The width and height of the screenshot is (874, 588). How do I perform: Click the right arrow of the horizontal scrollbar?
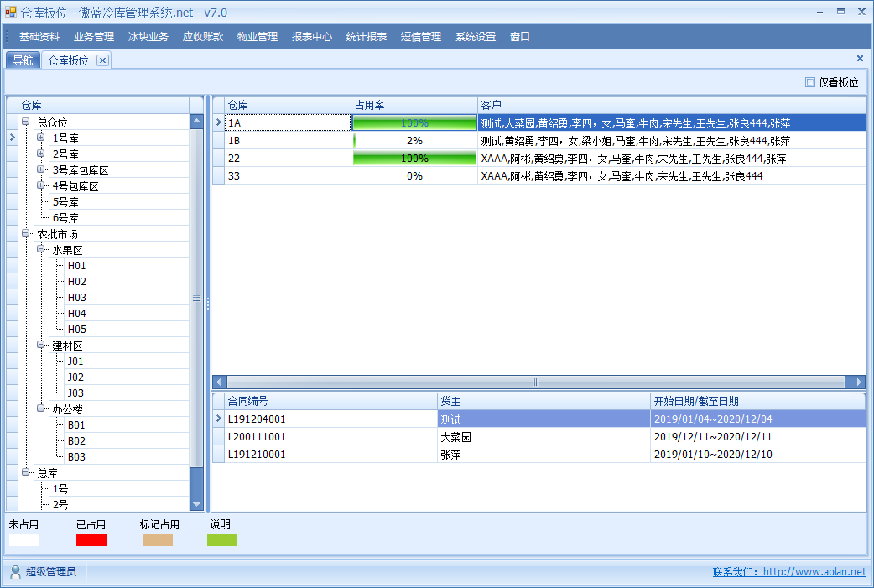(859, 382)
